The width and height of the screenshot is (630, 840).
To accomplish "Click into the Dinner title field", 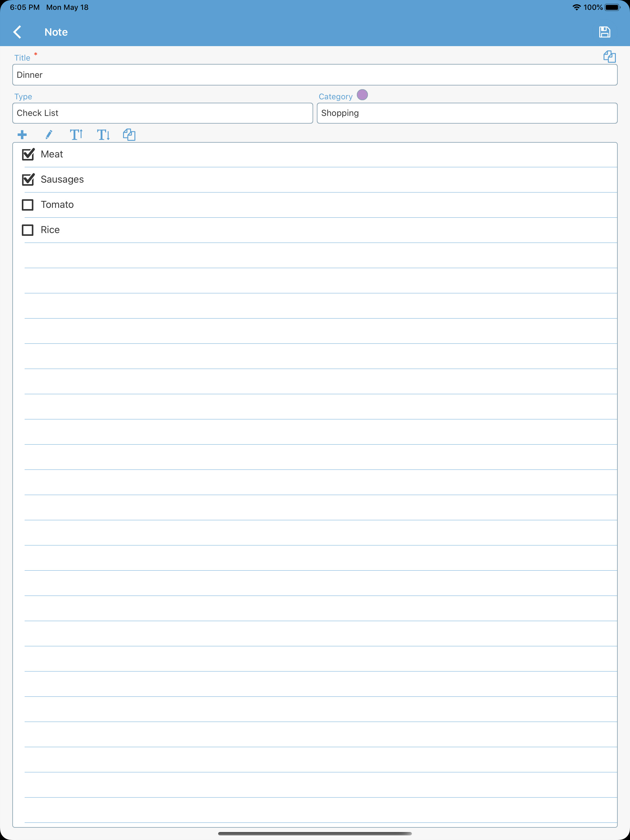I will (x=315, y=75).
